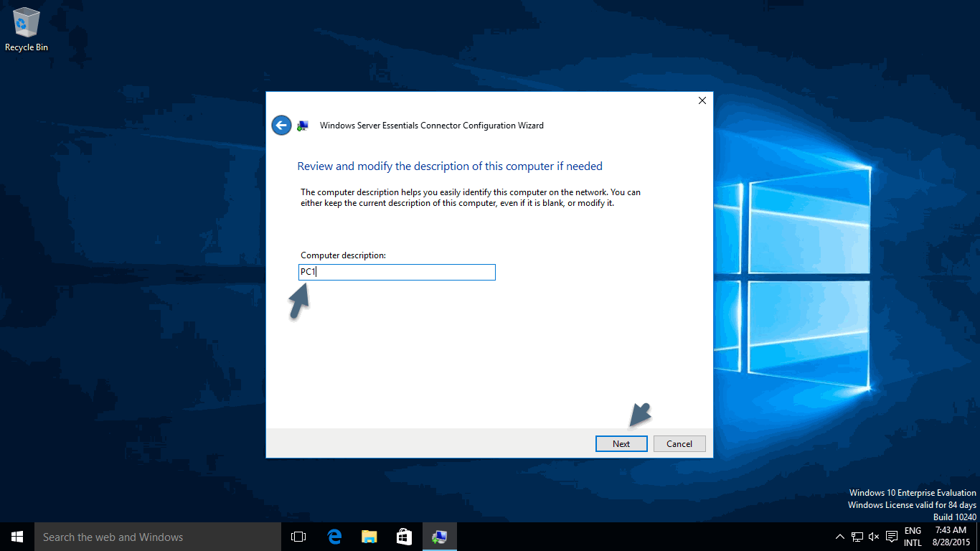Click the Search the web and Windows box

click(x=158, y=537)
